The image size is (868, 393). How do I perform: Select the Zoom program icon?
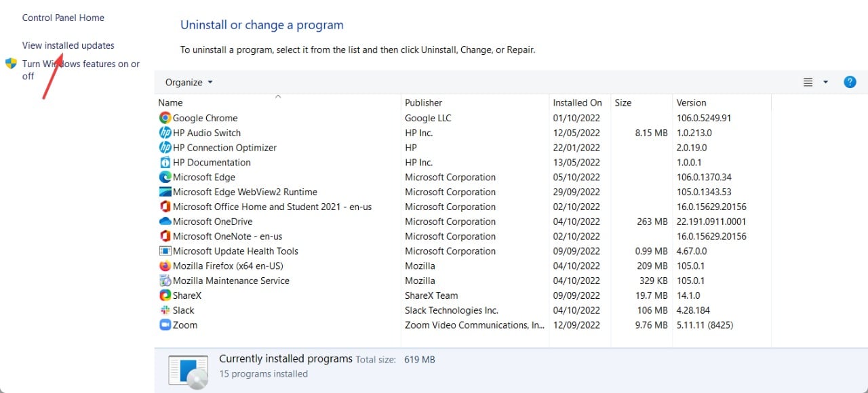[165, 325]
